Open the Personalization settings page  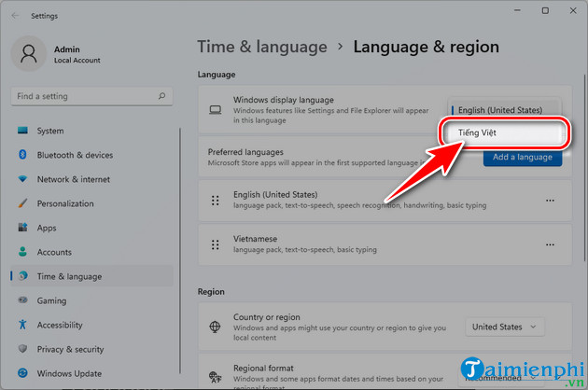[65, 203]
